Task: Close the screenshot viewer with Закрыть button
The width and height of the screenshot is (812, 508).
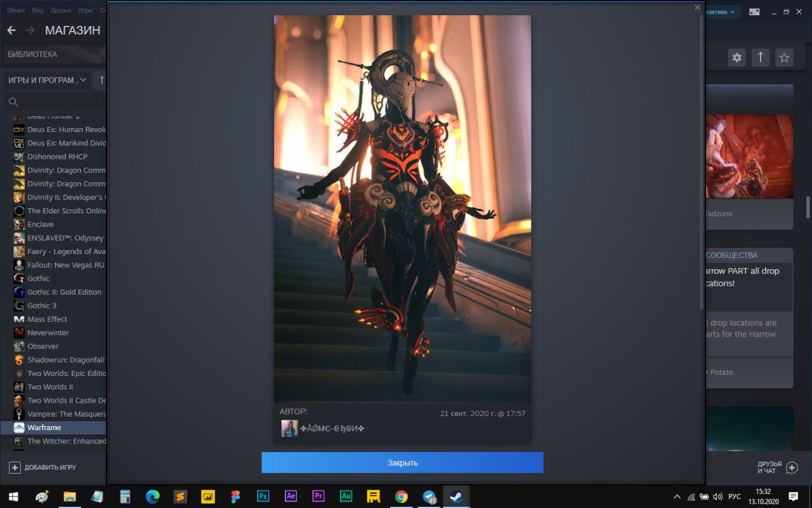Action: click(x=402, y=462)
